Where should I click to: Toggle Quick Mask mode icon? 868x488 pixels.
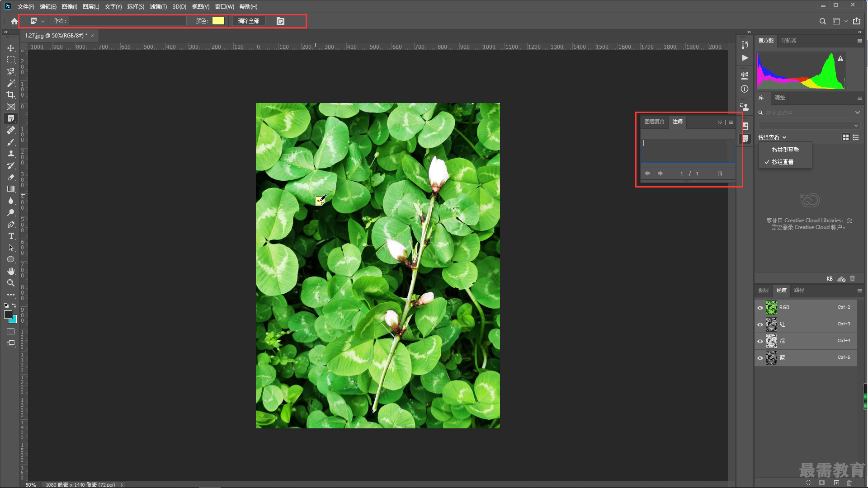tap(11, 332)
